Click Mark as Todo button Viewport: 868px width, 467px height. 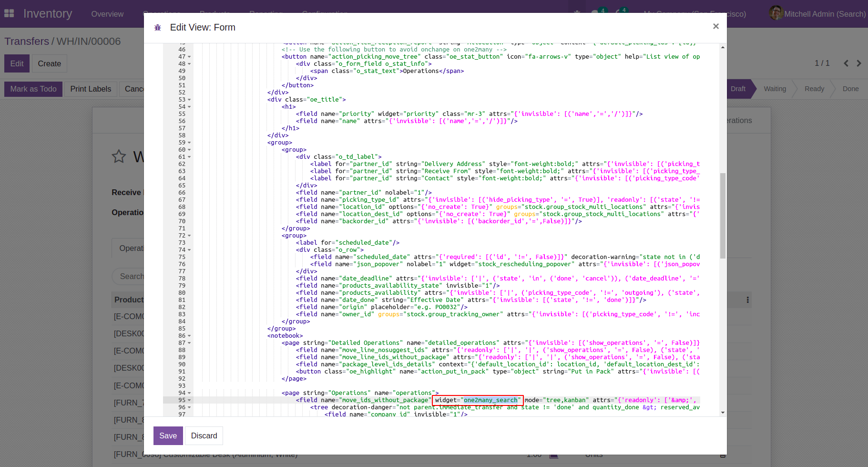point(33,89)
